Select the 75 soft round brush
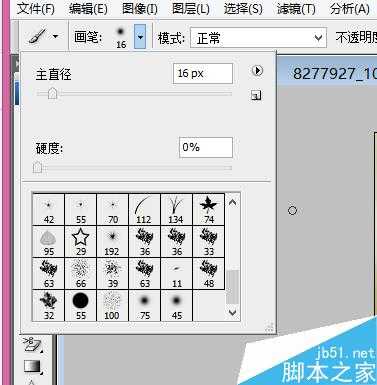377x385 pixels. (x=145, y=306)
